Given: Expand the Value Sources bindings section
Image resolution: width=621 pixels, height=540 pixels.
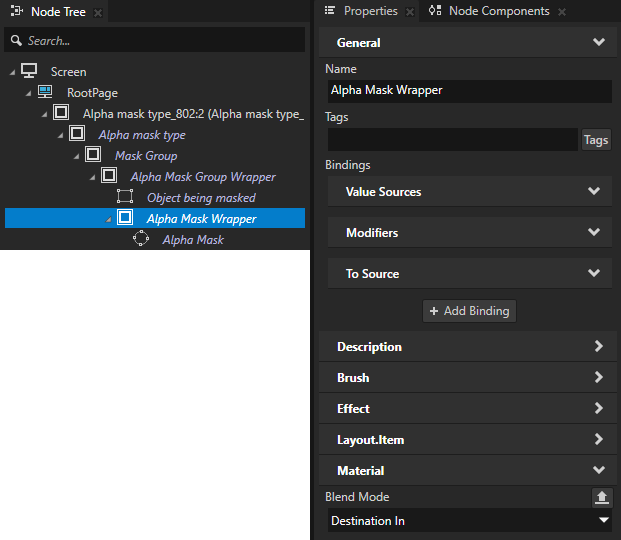Looking at the screenshot, I should (470, 191).
